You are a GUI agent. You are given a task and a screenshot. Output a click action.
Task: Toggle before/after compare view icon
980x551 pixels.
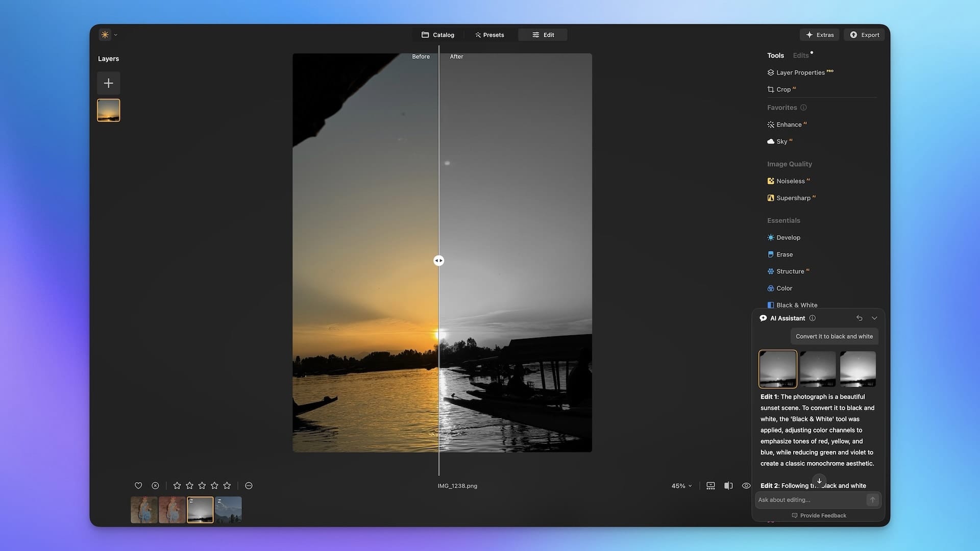728,486
